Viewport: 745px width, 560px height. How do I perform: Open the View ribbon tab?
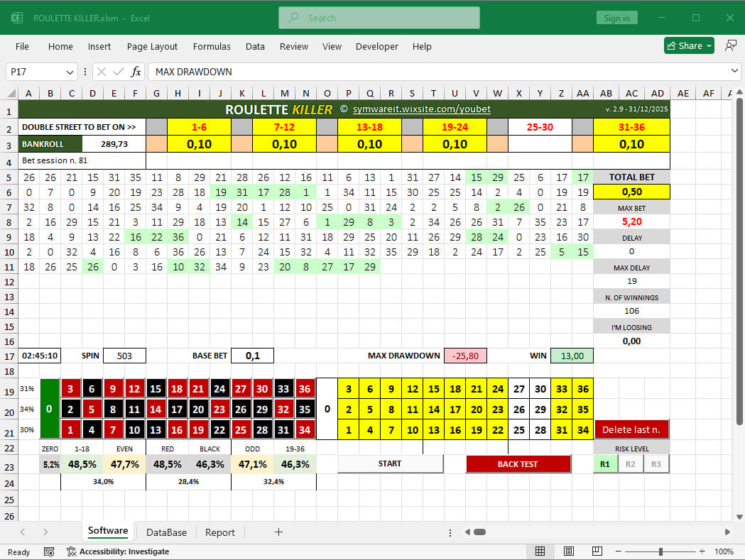[x=332, y=47]
